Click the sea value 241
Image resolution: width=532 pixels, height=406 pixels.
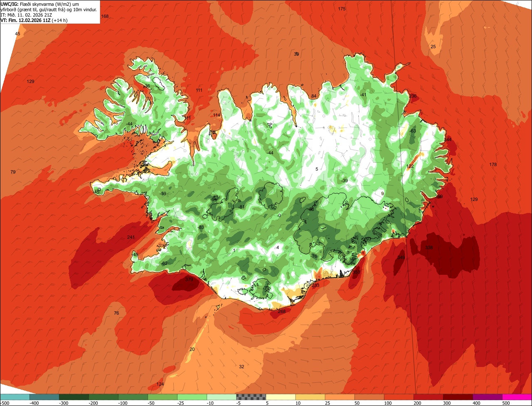131,237
